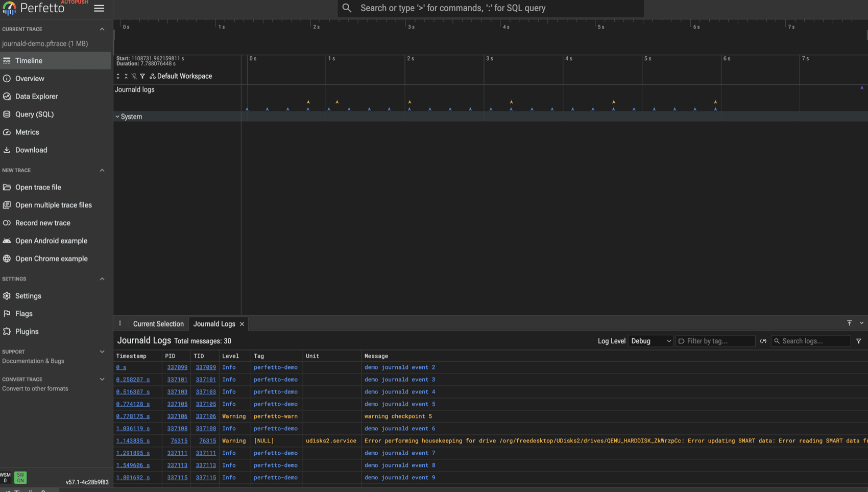
Task: Toggle regex search mode icon
Action: (x=763, y=341)
